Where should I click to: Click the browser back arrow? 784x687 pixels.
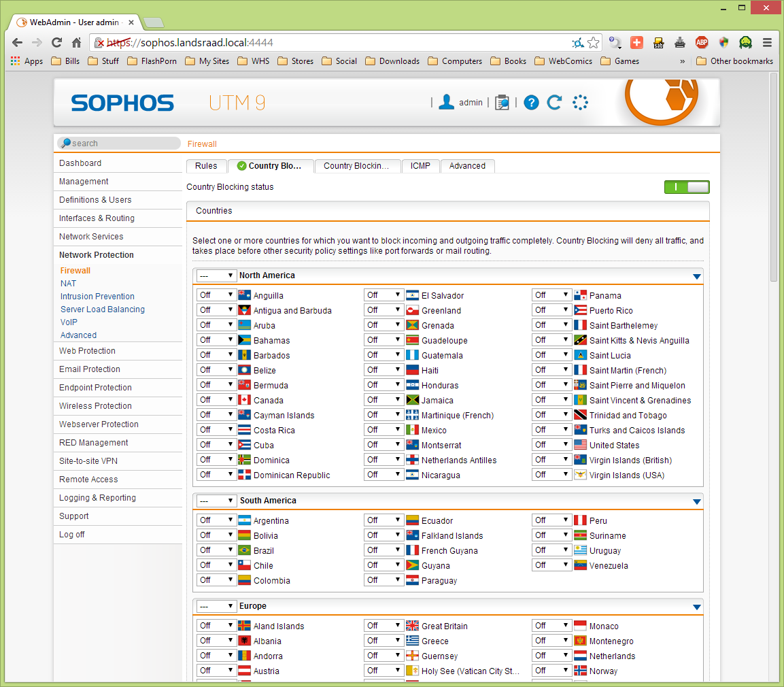[18, 42]
